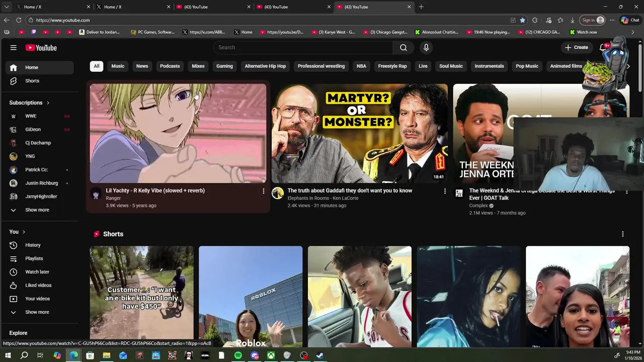Open Shorts from the sidebar
The height and width of the screenshot is (362, 644).
[38, 80]
